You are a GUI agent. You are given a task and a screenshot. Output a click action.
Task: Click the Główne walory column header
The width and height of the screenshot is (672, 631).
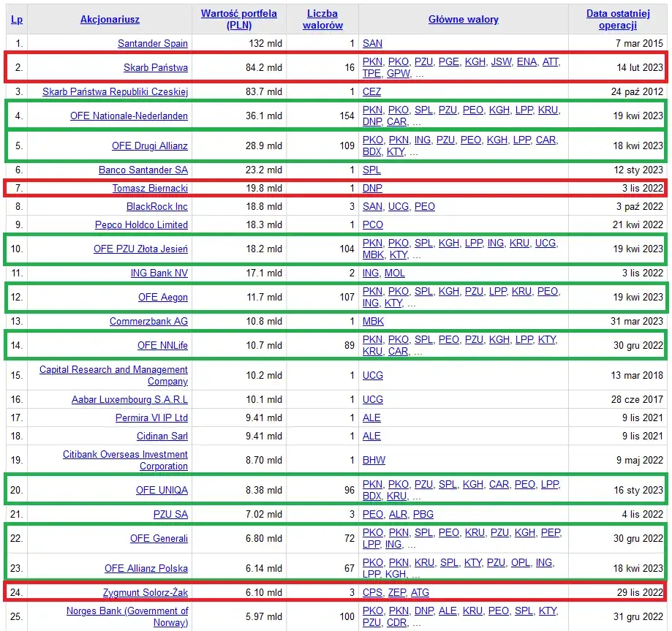[x=463, y=20]
